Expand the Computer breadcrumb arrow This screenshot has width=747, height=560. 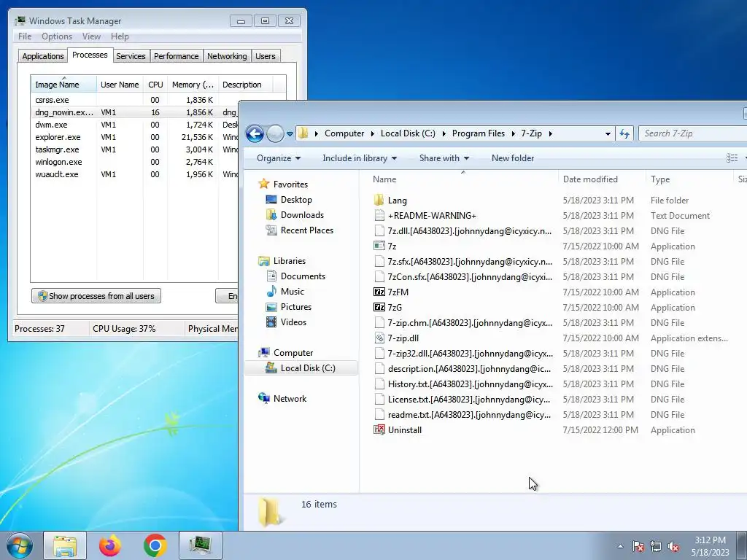tap(373, 134)
